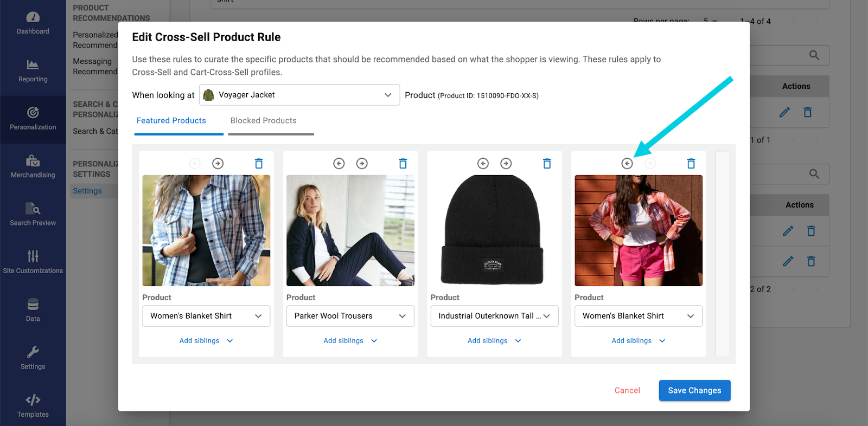Delete the last Women's Blanket Shirt card
The height and width of the screenshot is (426, 868).
691,163
